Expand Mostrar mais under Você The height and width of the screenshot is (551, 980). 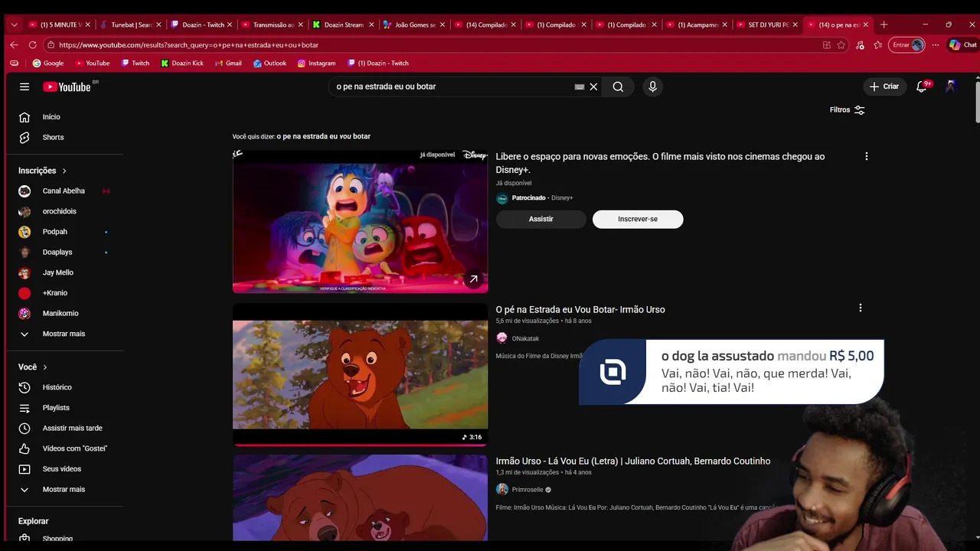[x=64, y=489]
